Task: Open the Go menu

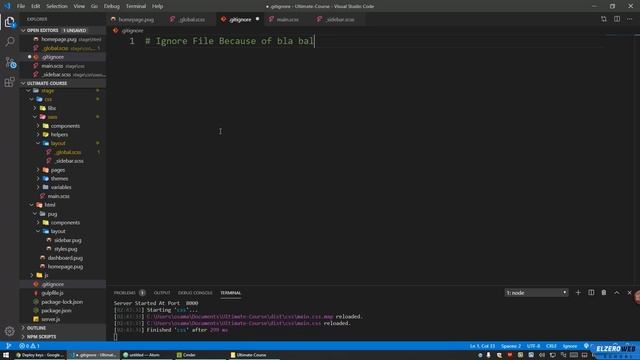Action: [94, 6]
